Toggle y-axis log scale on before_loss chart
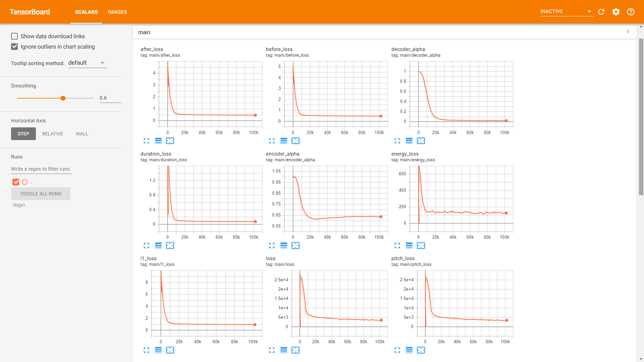 click(x=284, y=141)
